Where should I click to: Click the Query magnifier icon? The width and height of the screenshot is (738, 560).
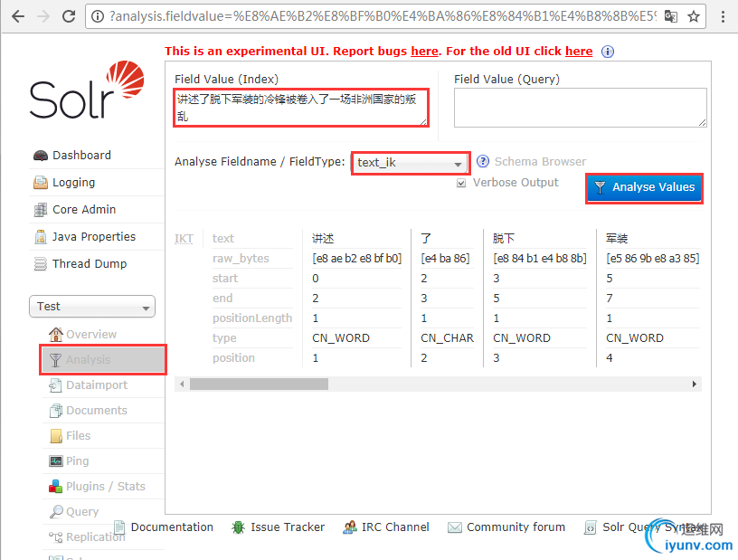pyautogui.click(x=56, y=511)
